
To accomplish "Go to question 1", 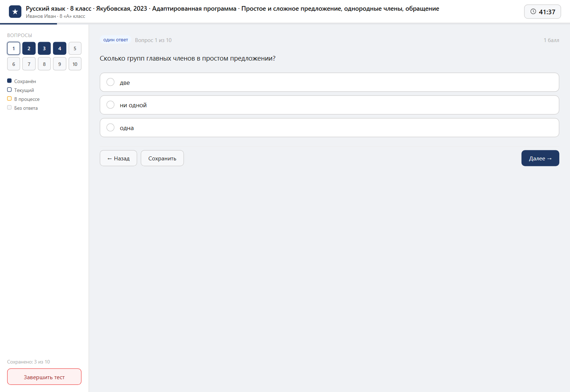I will (14, 48).
